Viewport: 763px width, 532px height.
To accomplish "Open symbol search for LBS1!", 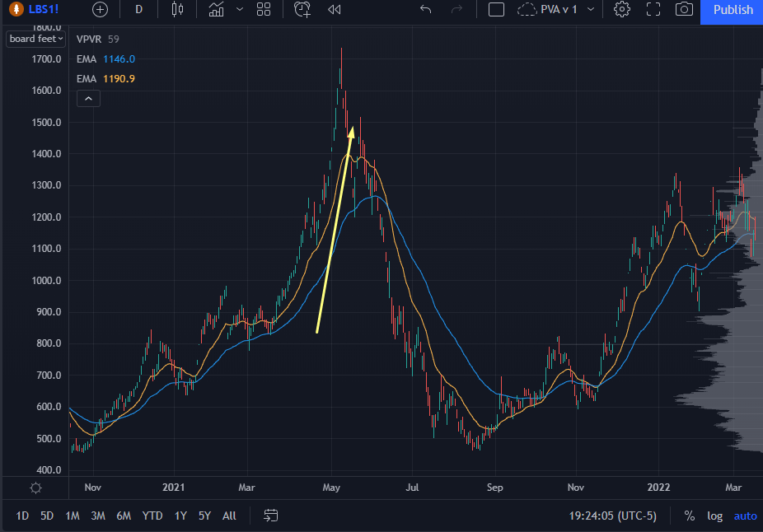I will [x=35, y=9].
